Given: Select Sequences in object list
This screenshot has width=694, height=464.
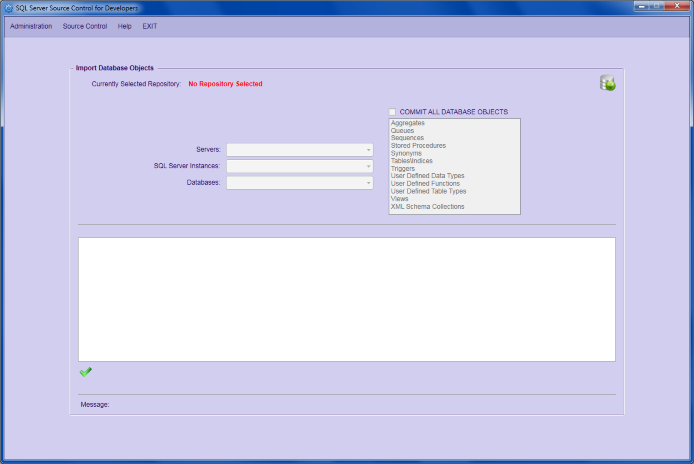Looking at the screenshot, I should pyautogui.click(x=407, y=138).
